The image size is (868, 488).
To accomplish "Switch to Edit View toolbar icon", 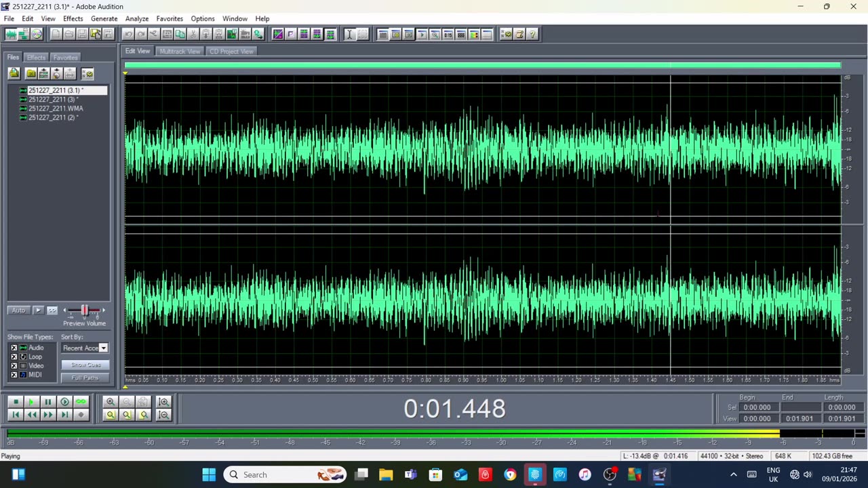I will click(11, 34).
